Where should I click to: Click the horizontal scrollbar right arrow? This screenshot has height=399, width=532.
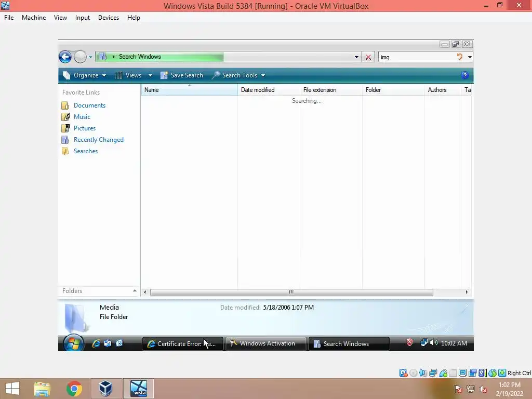click(467, 292)
